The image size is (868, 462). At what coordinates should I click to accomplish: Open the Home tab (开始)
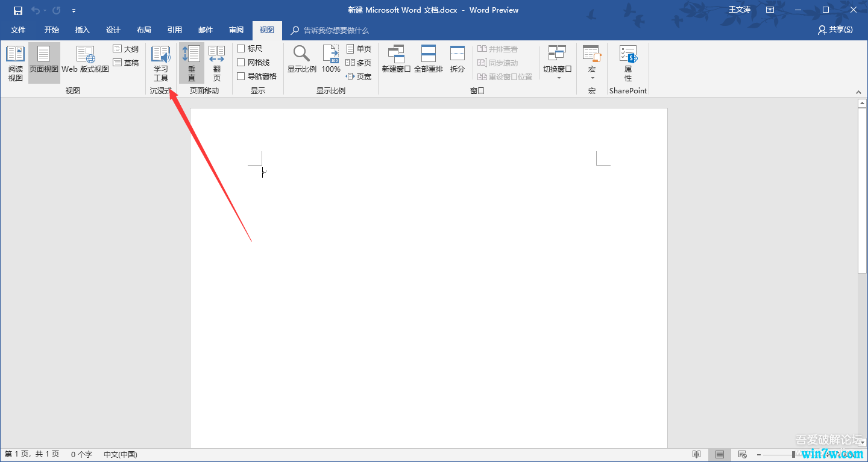52,30
